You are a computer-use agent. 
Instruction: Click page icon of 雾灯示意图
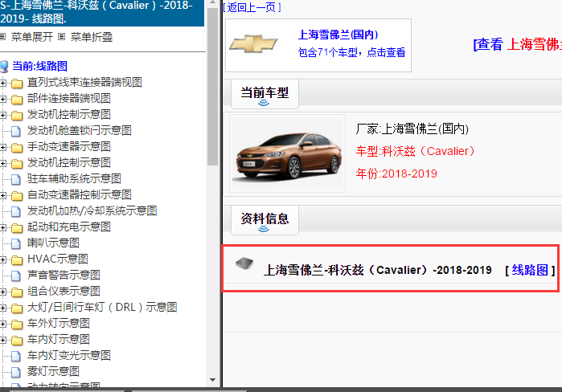tap(16, 372)
